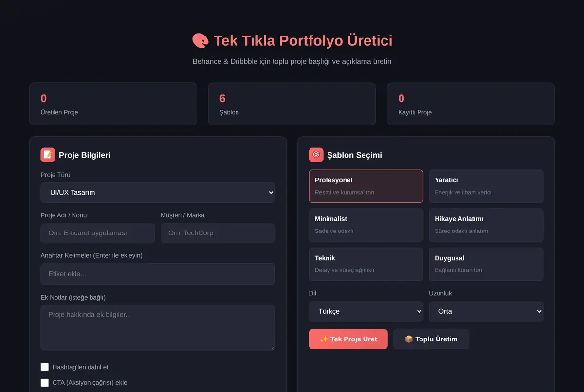Focus the Proje Adı / Konu field

click(x=98, y=233)
